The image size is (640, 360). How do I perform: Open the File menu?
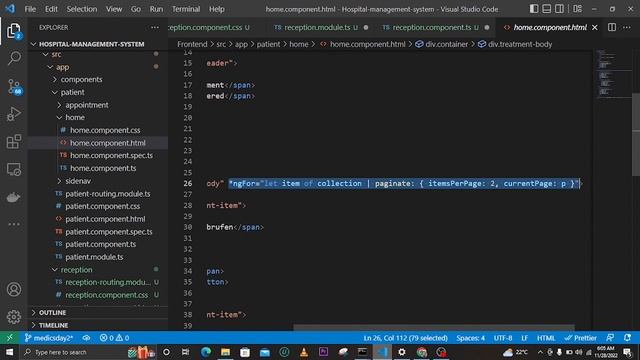[30, 9]
